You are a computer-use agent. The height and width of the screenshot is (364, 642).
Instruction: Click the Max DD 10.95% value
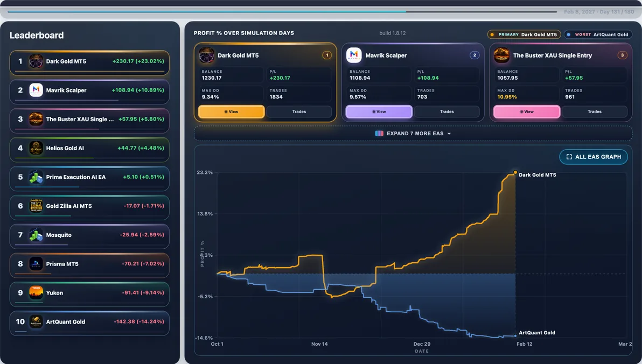[507, 97]
